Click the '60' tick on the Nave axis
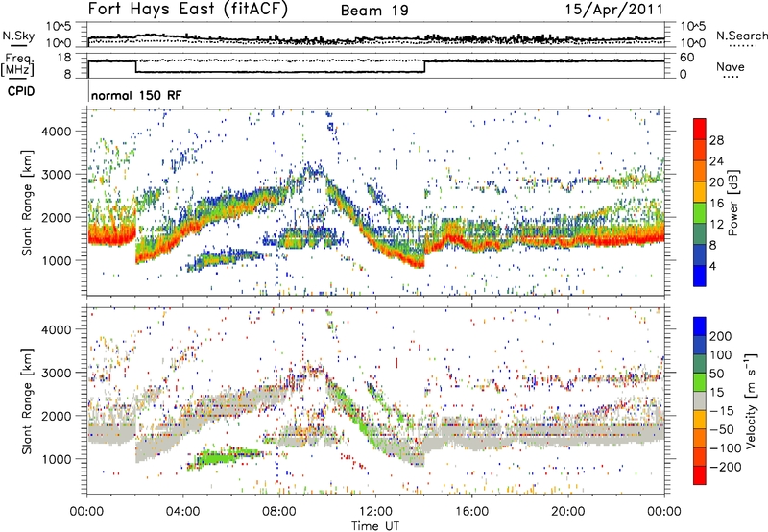Image resolution: width=768 pixels, height=532 pixels. click(686, 58)
